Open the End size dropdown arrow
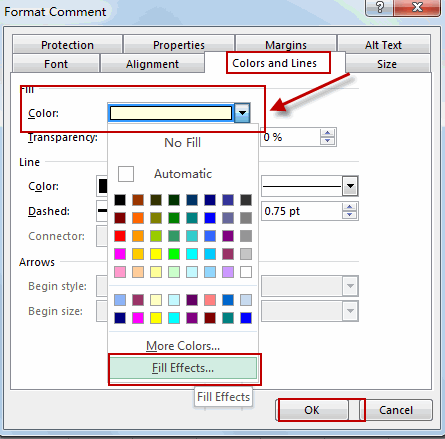The height and width of the screenshot is (439, 445). pyautogui.click(x=350, y=311)
